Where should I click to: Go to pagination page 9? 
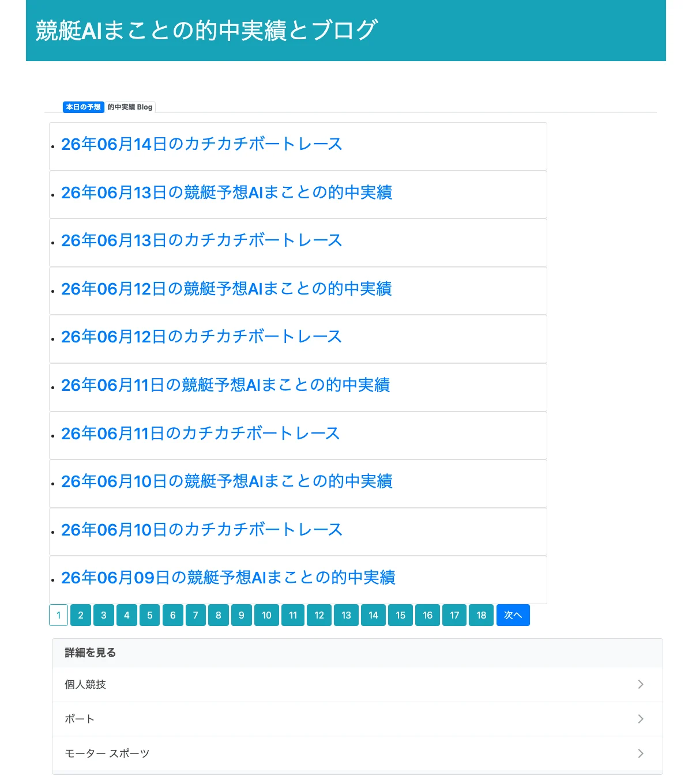pyautogui.click(x=242, y=615)
